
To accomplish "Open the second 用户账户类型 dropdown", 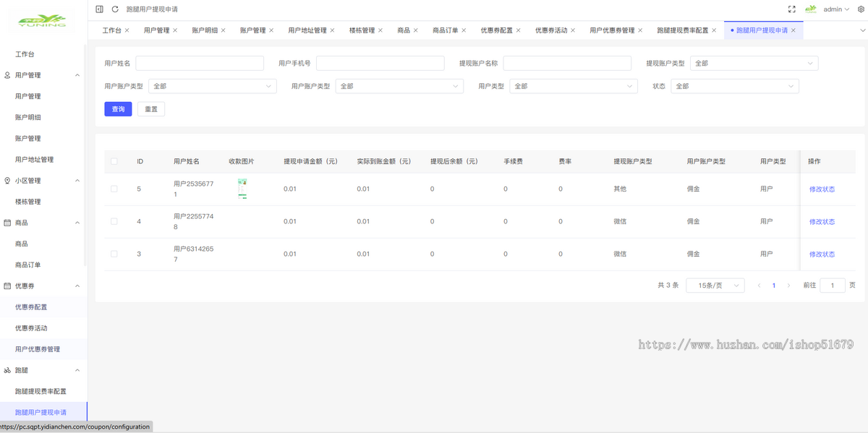I will pyautogui.click(x=399, y=86).
